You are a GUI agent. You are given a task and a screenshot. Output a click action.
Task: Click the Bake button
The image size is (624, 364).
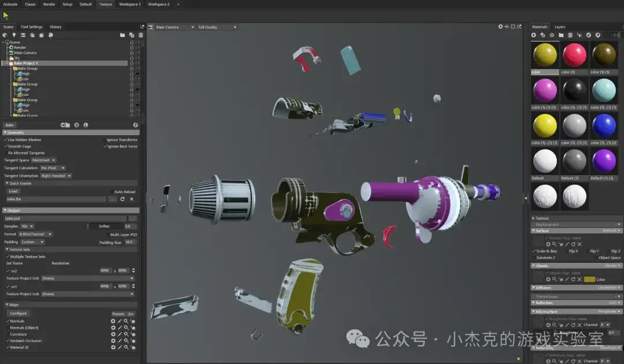point(9,125)
